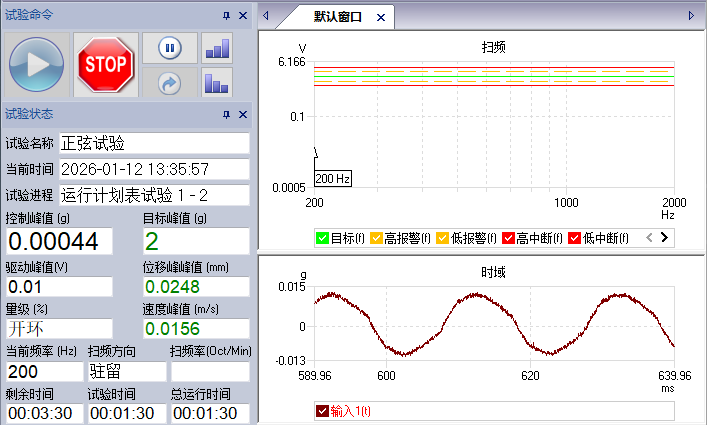Pause the running test
The width and height of the screenshot is (707, 425).
tap(169, 47)
